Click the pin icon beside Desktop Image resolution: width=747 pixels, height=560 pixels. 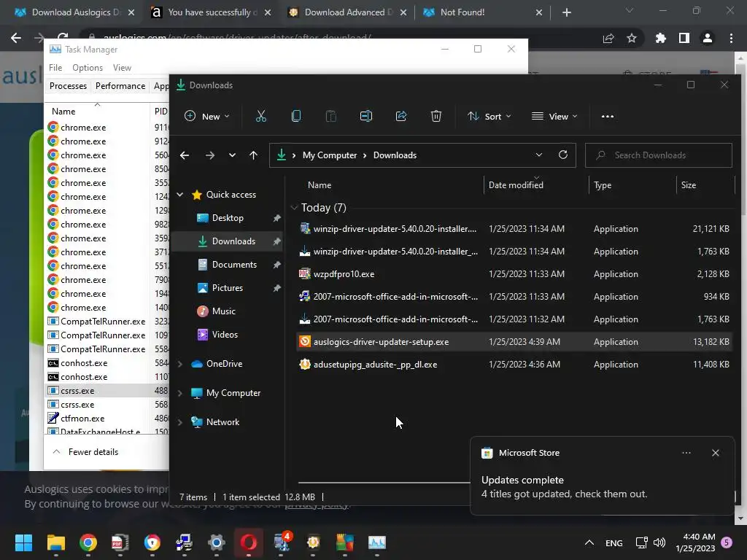pyautogui.click(x=276, y=218)
